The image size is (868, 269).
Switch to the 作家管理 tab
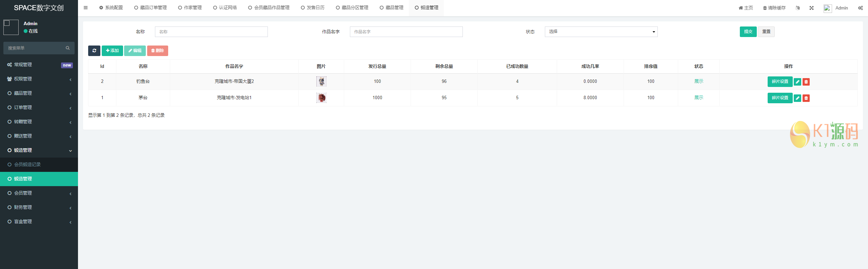(x=190, y=8)
